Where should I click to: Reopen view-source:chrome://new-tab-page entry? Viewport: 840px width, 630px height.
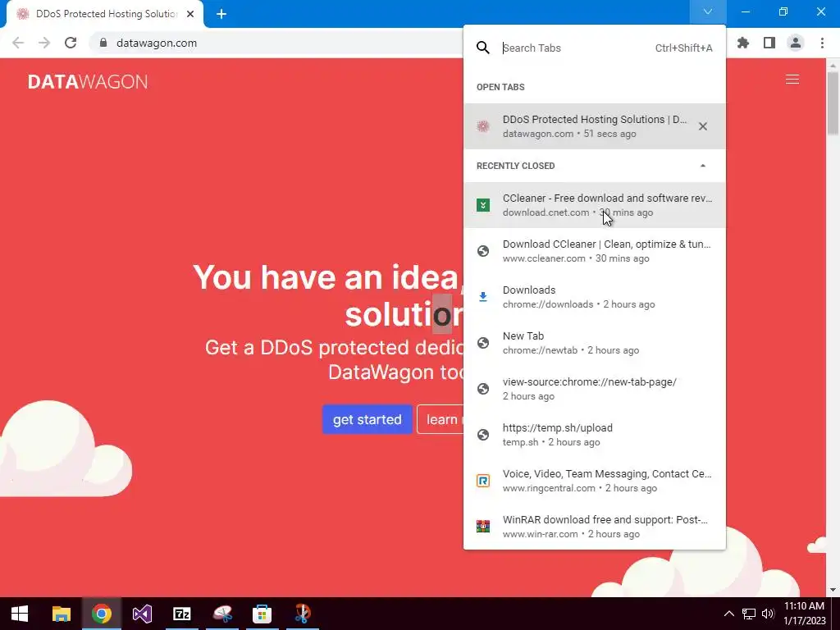click(594, 389)
